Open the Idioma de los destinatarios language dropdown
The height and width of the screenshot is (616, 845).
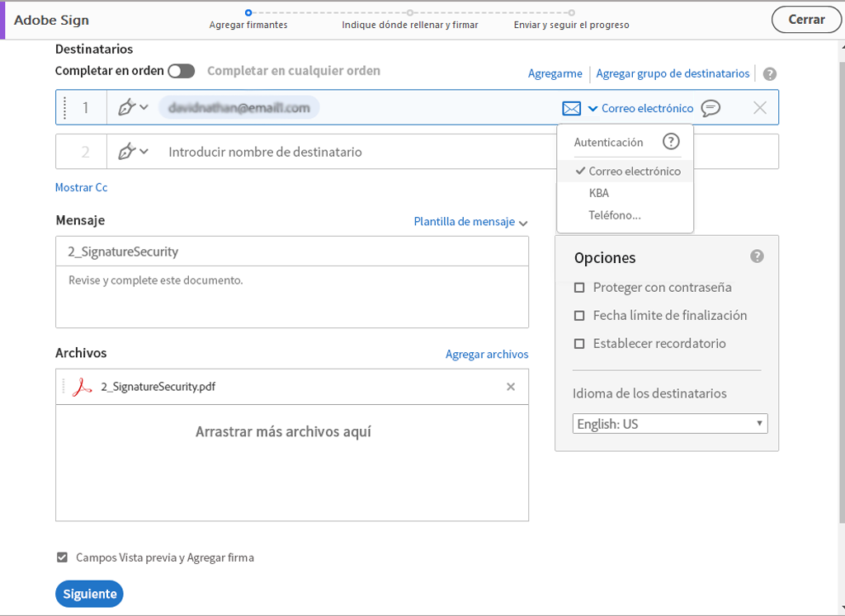(x=670, y=423)
